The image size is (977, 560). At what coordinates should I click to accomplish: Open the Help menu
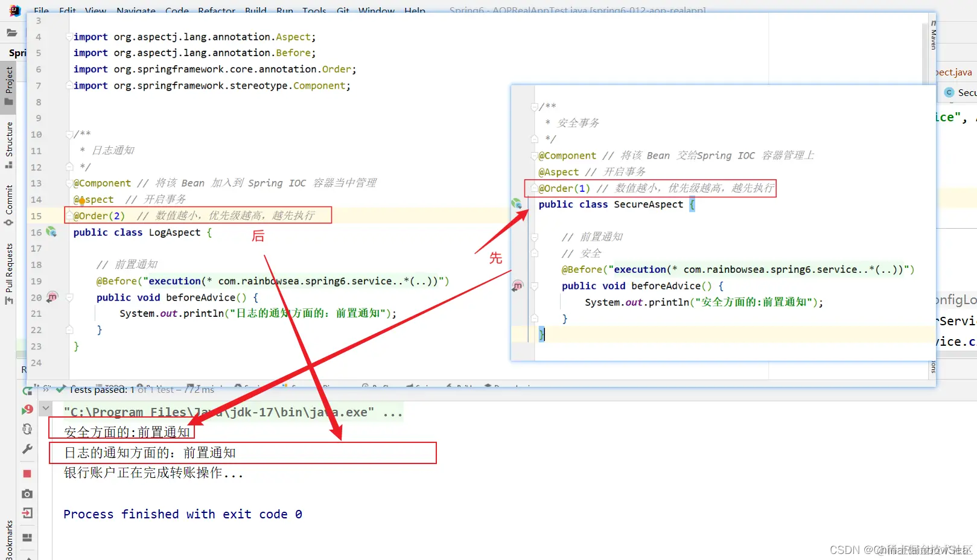[415, 11]
